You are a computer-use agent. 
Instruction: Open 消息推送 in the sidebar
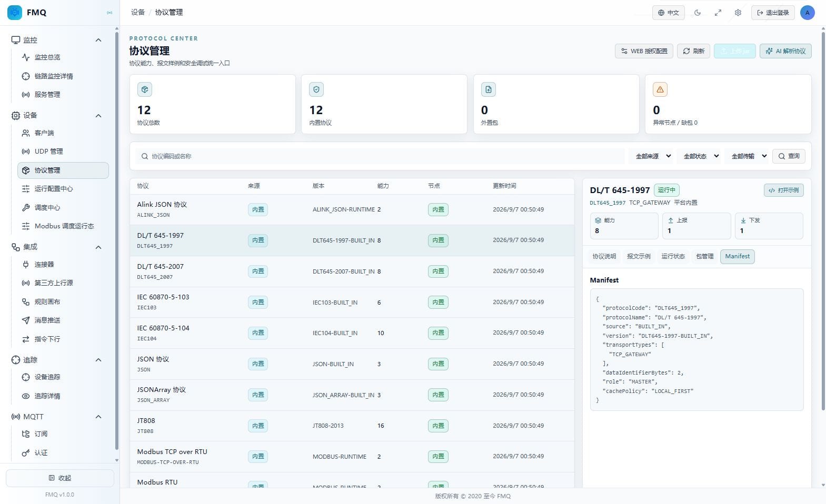pos(63,320)
